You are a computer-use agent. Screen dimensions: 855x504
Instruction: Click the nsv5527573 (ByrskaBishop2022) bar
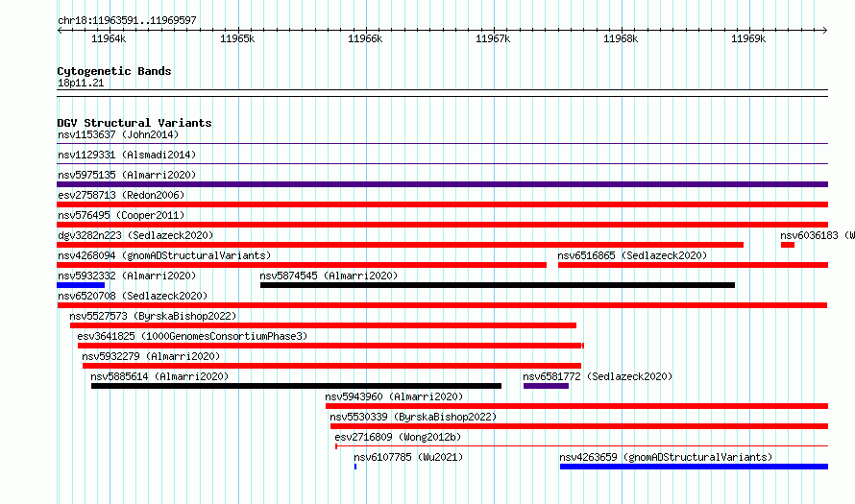pyautogui.click(x=323, y=325)
